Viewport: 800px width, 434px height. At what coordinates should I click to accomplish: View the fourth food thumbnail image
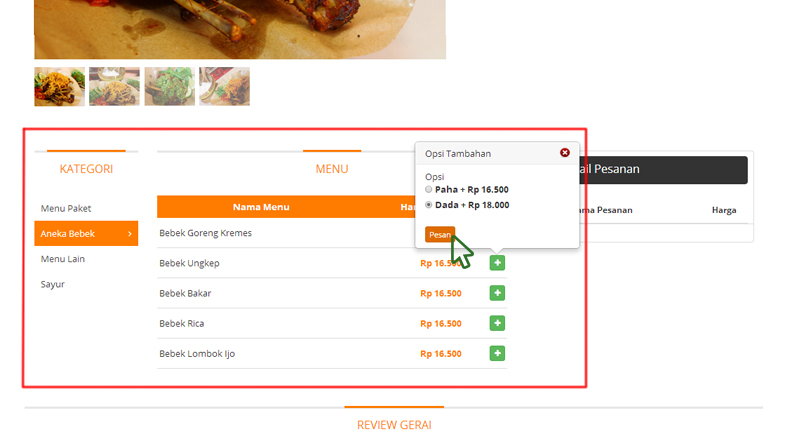coord(224,86)
